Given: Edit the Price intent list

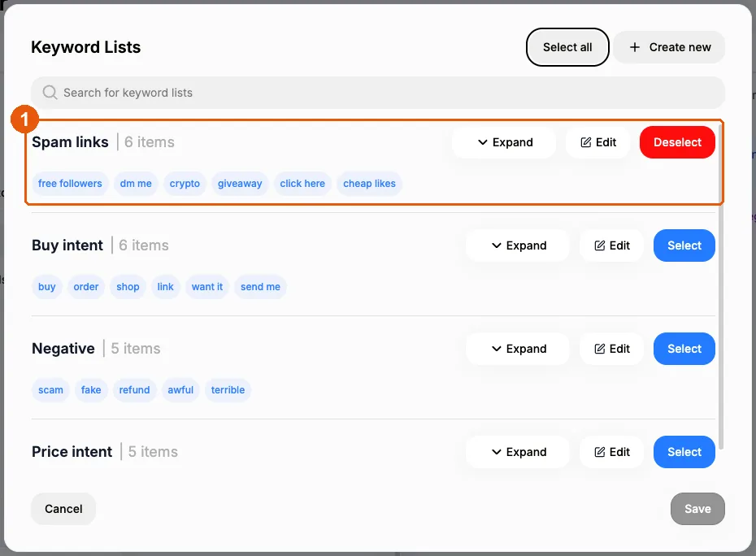Looking at the screenshot, I should point(612,452).
